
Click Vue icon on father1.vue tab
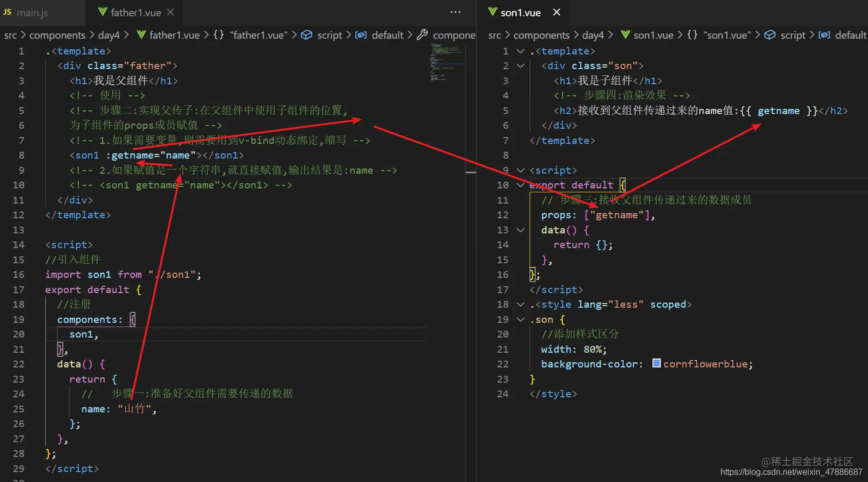tap(102, 12)
